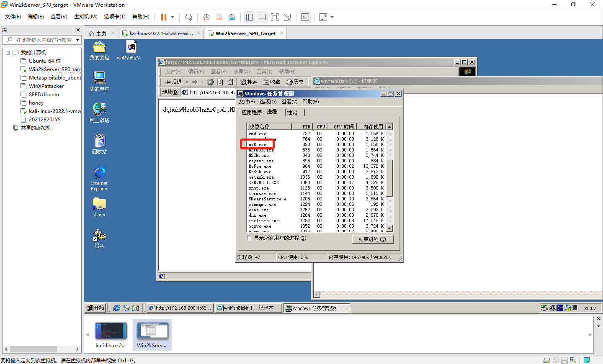Close the library panel
603x364 pixels.
[78, 30]
